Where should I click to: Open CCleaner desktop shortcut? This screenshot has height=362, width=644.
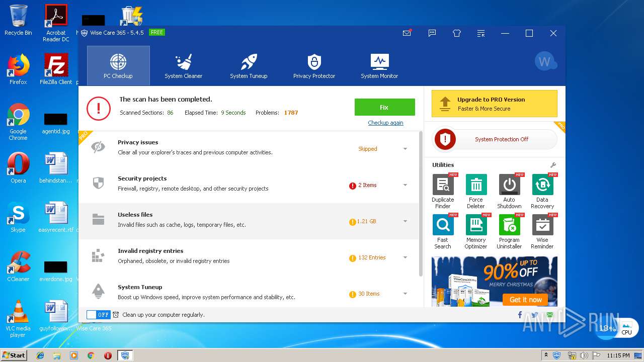pyautogui.click(x=18, y=266)
